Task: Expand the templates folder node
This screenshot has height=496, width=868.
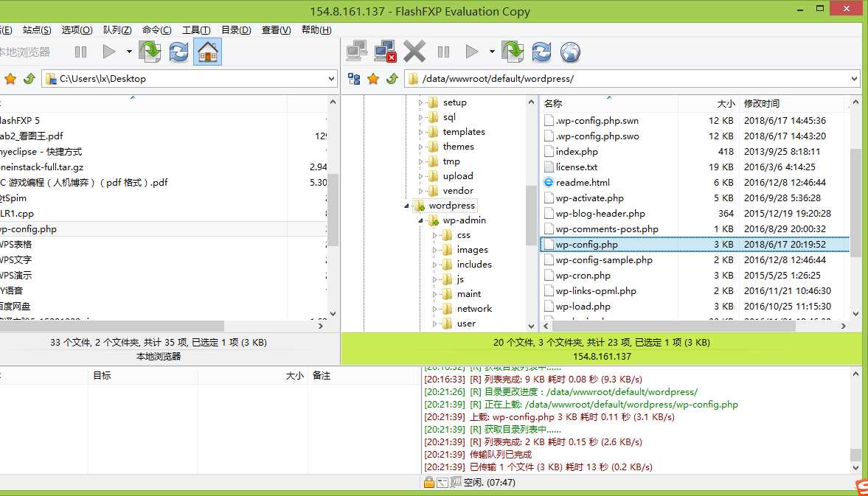Action: [x=420, y=132]
